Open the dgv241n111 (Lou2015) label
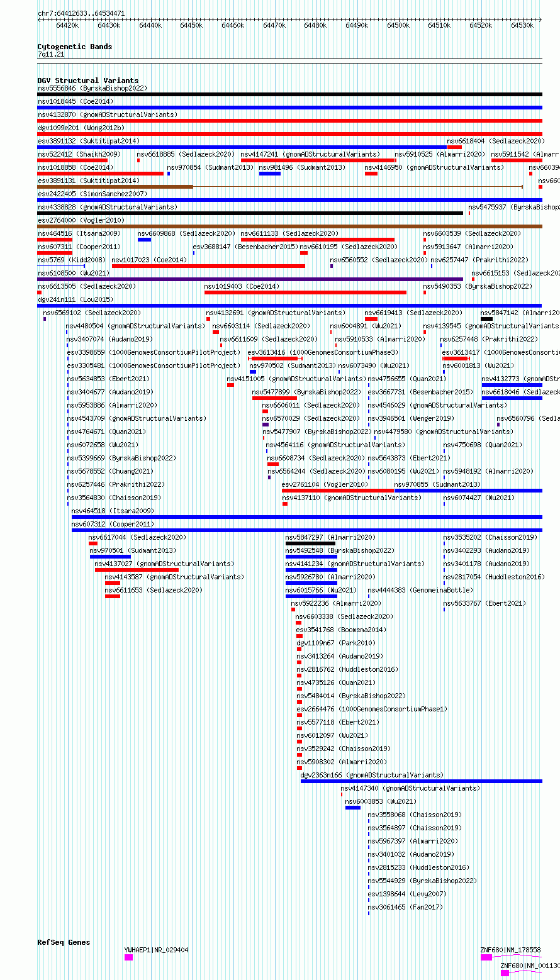This screenshot has width=560, height=980. pyautogui.click(x=76, y=299)
